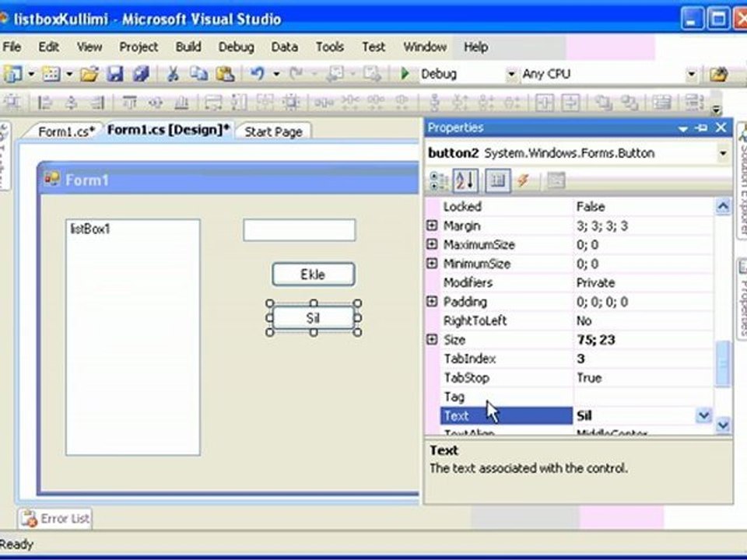The width and height of the screenshot is (747, 560).
Task: Click the Paste clipboard icon
Action: click(225, 74)
